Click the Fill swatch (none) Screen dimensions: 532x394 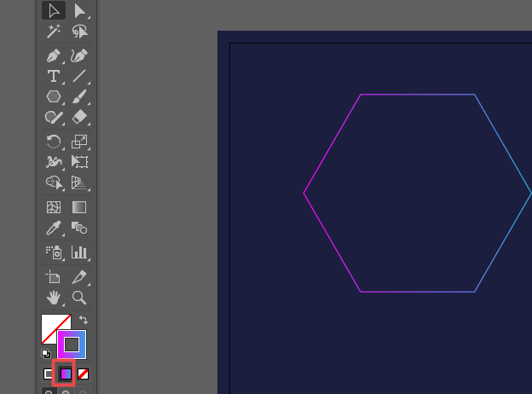pyautogui.click(x=49, y=324)
